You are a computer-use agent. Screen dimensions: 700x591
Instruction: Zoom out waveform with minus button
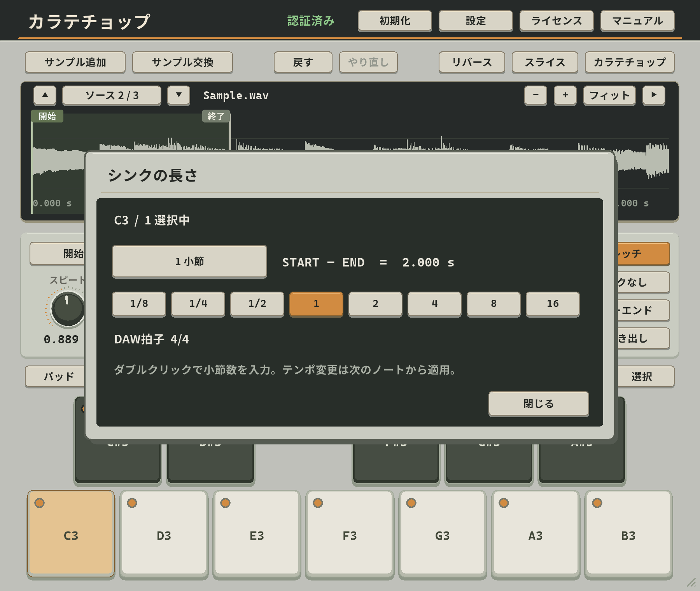[535, 95]
